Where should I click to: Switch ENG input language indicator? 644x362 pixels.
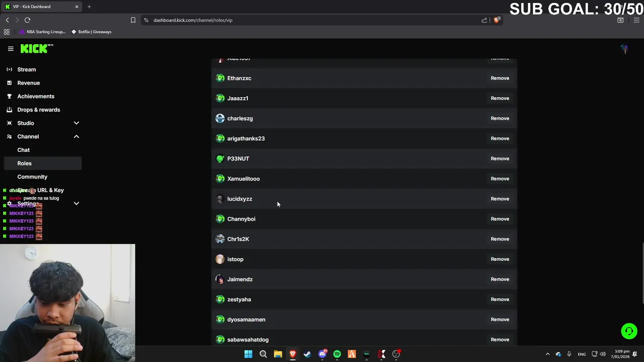pyautogui.click(x=582, y=354)
